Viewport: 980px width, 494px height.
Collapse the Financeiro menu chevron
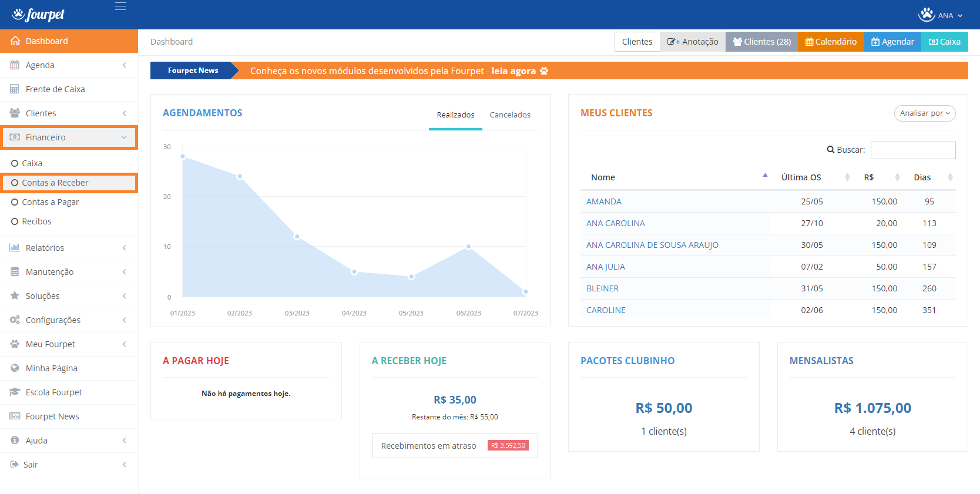click(124, 137)
